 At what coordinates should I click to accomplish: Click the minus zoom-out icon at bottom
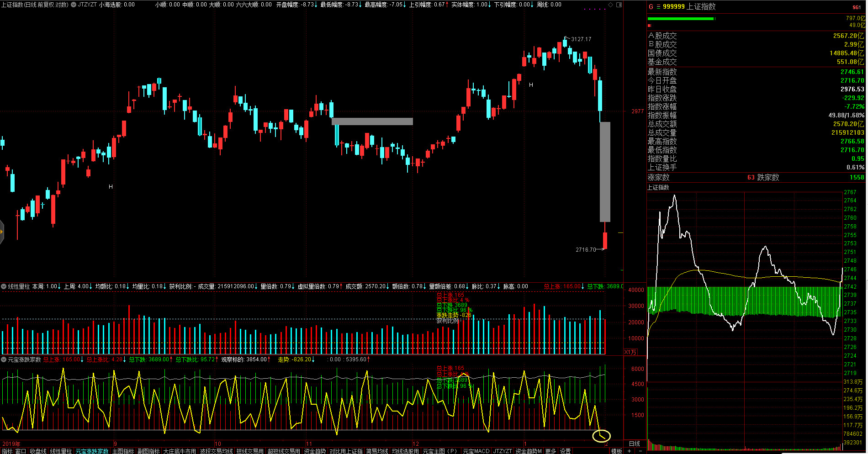point(640,451)
